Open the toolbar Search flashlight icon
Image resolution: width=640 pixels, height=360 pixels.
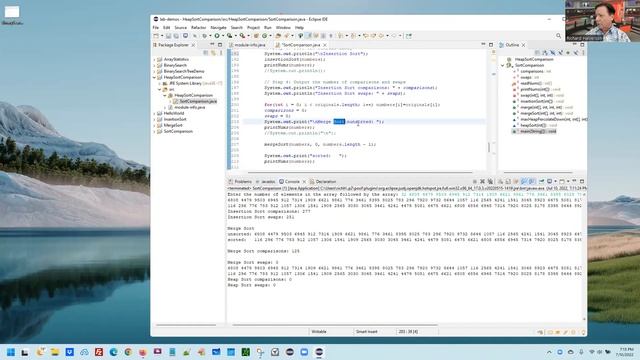287,36
